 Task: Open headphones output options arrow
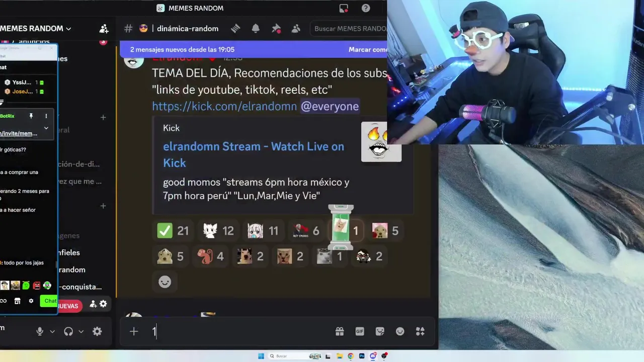(81, 331)
